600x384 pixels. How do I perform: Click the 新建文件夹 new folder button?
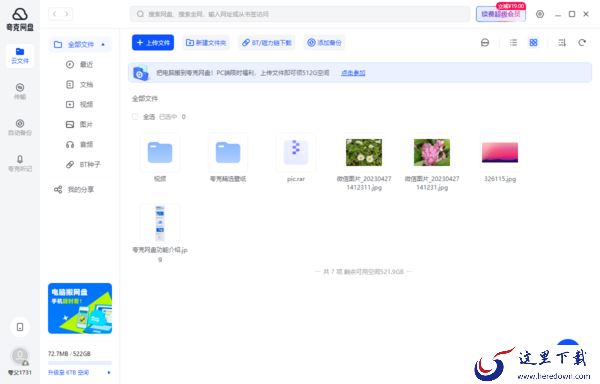click(x=206, y=42)
